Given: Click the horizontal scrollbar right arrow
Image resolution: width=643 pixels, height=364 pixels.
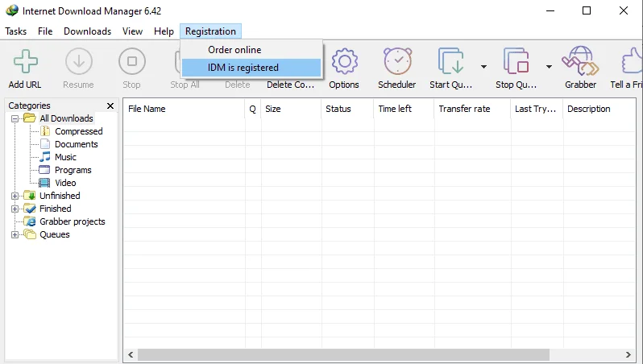Looking at the screenshot, I should coord(628,354).
